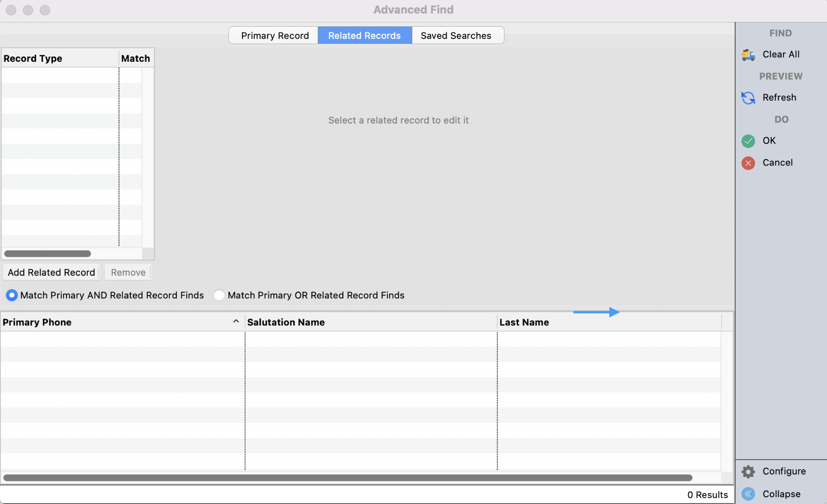Select Match Primary AND Related Record Finds
This screenshot has height=504, width=827.
12,295
